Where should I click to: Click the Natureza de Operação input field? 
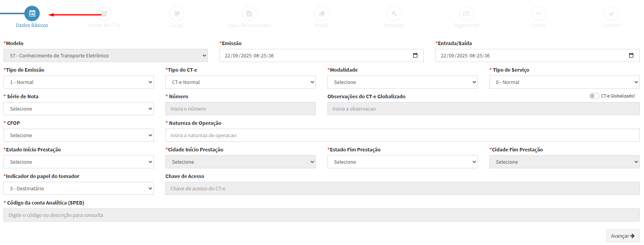[402, 136]
